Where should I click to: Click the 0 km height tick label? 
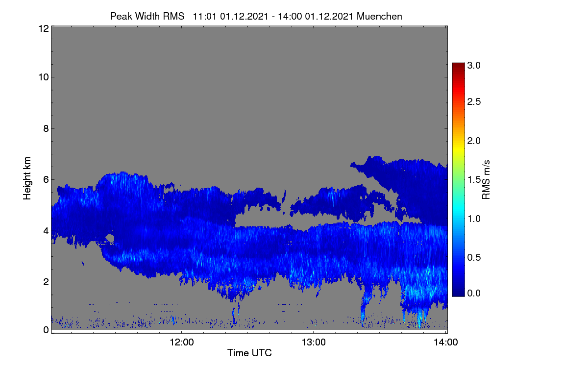[x=45, y=330]
